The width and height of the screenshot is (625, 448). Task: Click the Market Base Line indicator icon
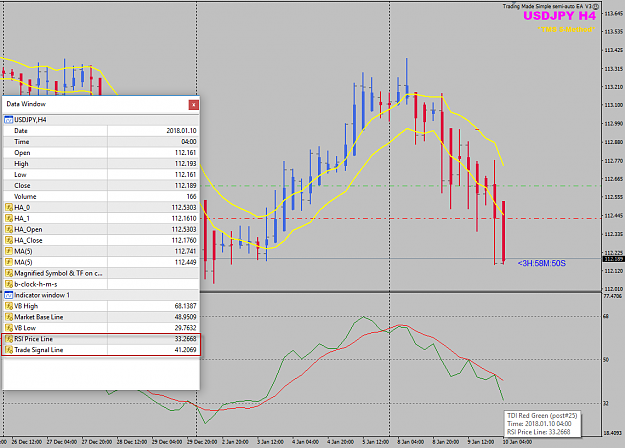(9, 317)
